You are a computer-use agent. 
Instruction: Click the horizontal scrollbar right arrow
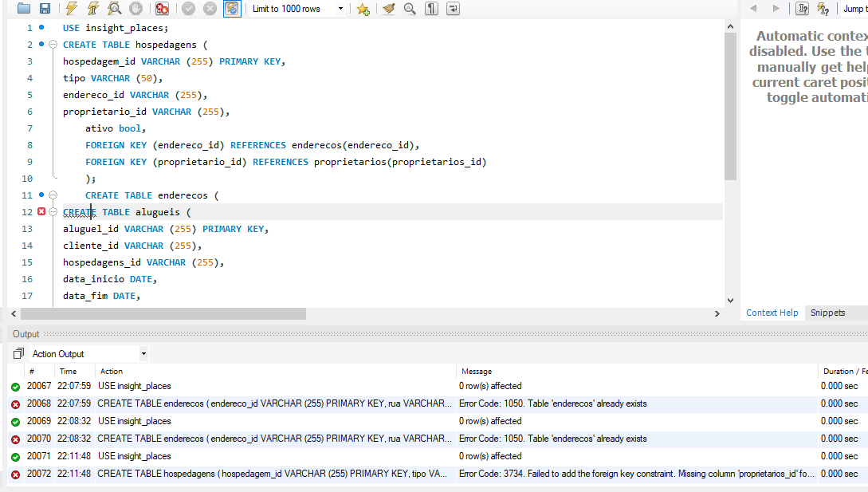point(717,313)
